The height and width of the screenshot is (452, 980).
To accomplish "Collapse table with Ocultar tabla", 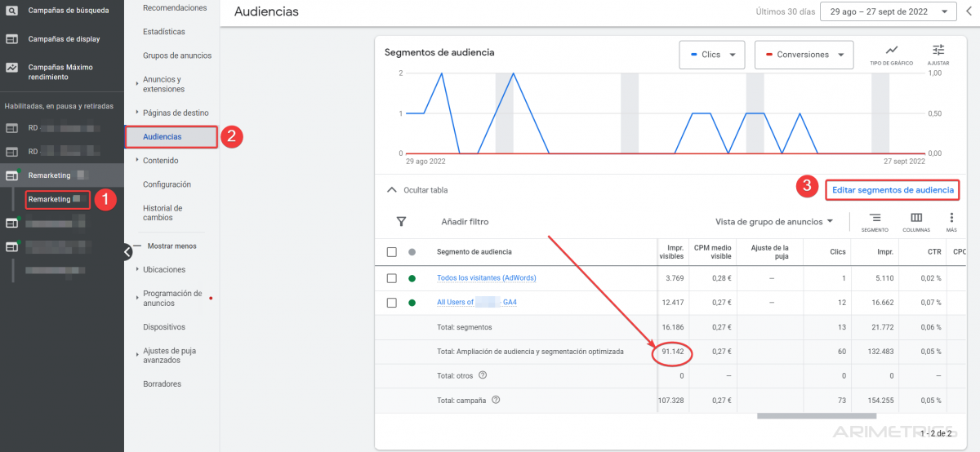I will point(417,190).
